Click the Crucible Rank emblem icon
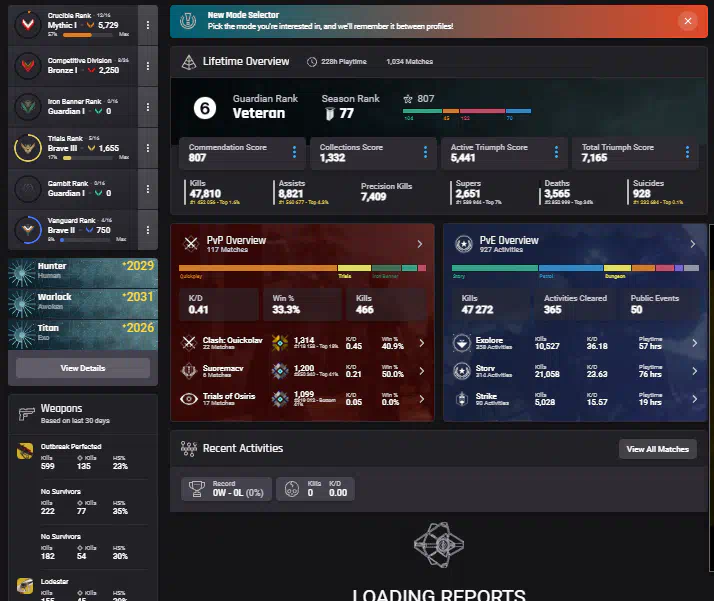 [28, 25]
